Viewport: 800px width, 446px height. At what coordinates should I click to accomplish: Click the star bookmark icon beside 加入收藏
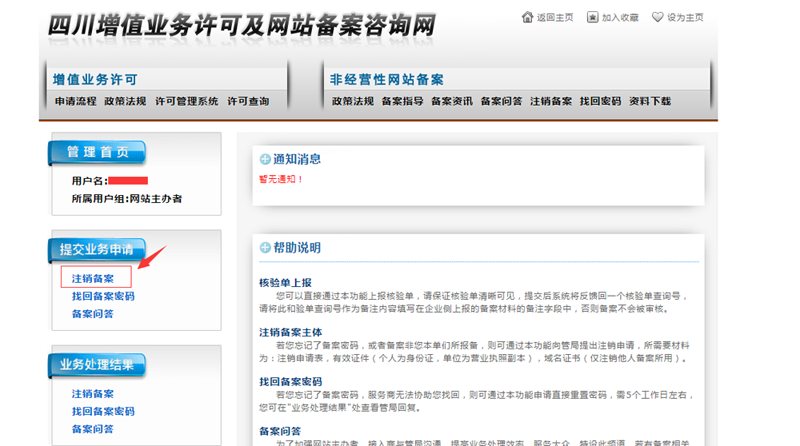(592, 17)
